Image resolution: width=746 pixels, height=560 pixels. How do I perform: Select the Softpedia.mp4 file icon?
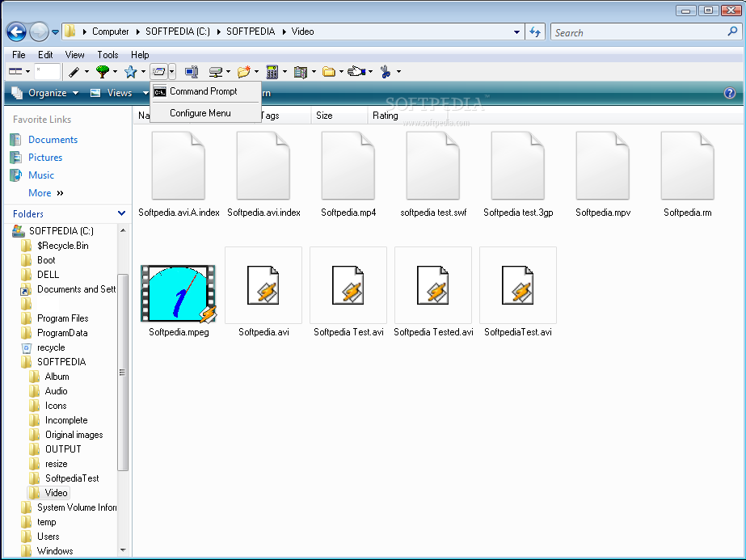348,166
